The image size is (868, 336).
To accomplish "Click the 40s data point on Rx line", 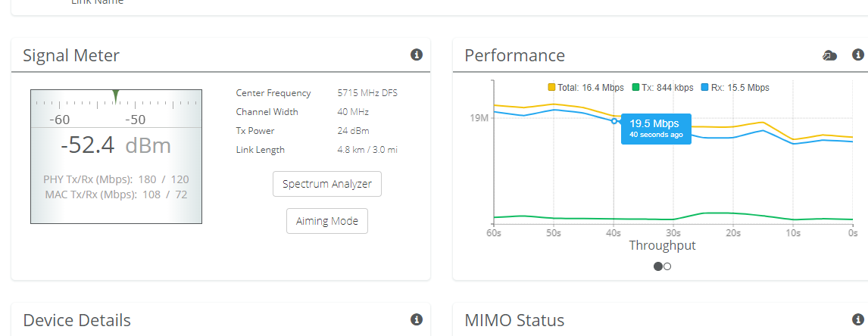I will coord(614,121).
